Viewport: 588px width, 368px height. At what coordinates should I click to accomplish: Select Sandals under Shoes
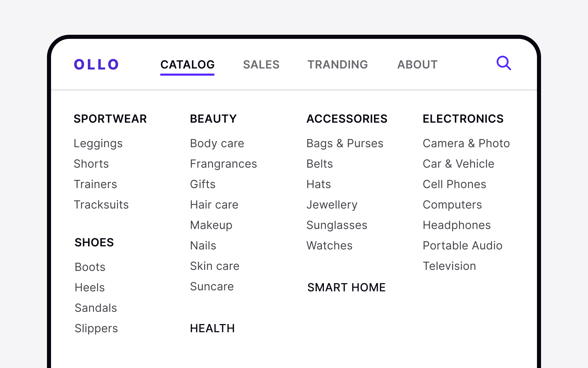point(96,308)
